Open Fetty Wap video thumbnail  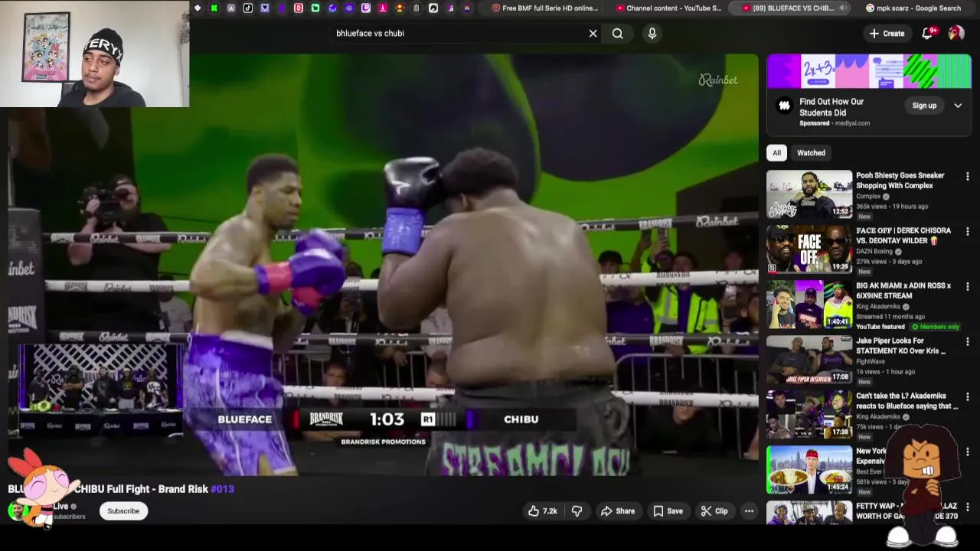[809, 513]
